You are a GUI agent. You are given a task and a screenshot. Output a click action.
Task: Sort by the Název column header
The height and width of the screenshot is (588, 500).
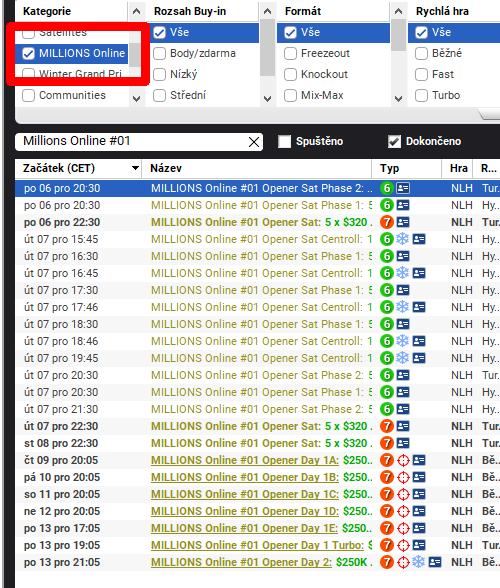pos(257,168)
